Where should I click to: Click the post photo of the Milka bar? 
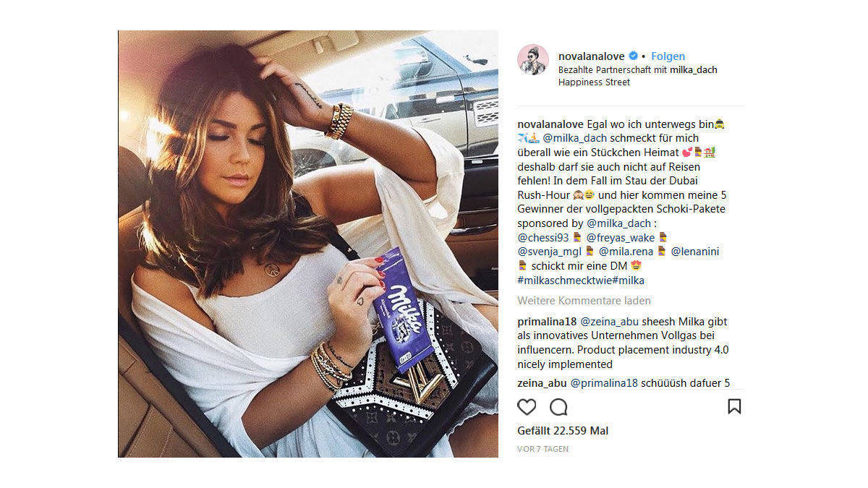[308, 244]
